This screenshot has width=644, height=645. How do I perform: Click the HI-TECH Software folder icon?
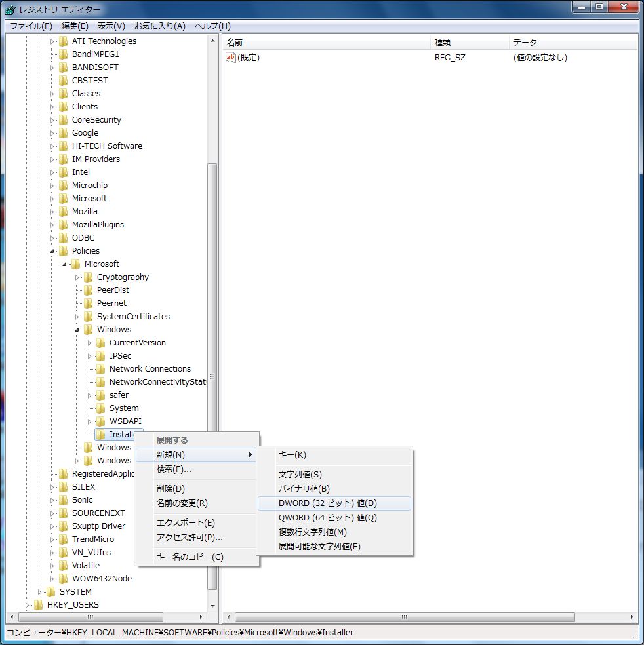click(x=64, y=146)
